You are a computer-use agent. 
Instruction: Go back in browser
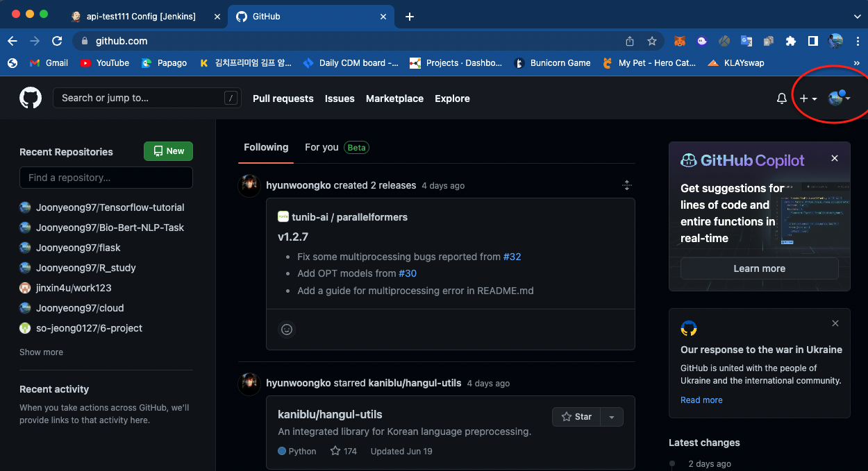(x=12, y=41)
